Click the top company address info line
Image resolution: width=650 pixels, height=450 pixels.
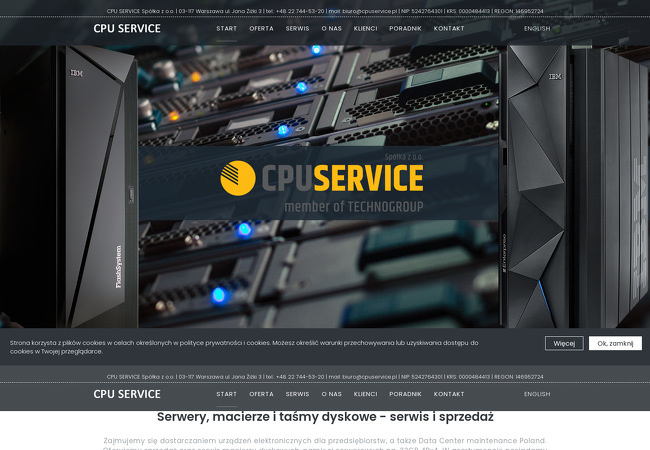tap(325, 11)
